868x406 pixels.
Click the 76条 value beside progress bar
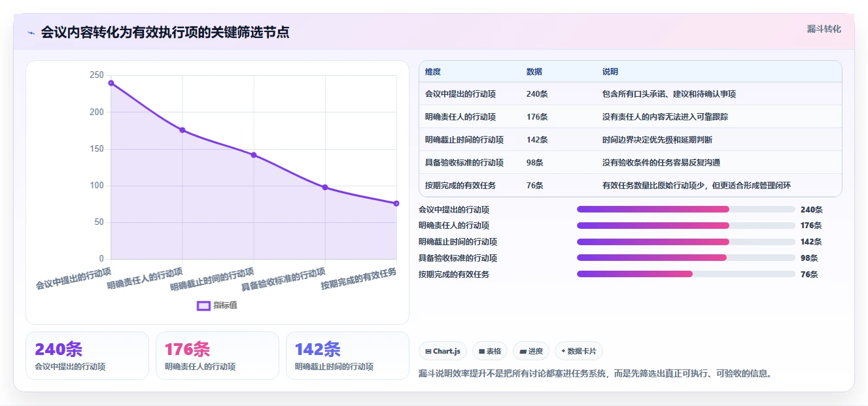(809, 275)
